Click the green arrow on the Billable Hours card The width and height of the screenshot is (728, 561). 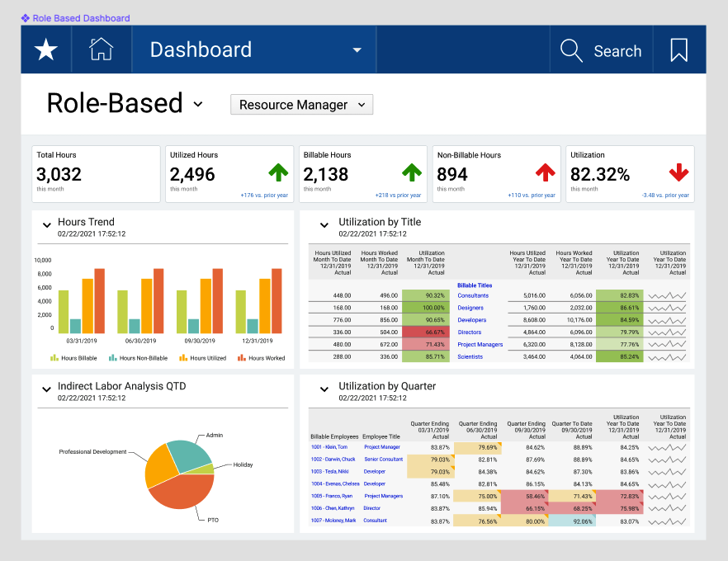[412, 172]
